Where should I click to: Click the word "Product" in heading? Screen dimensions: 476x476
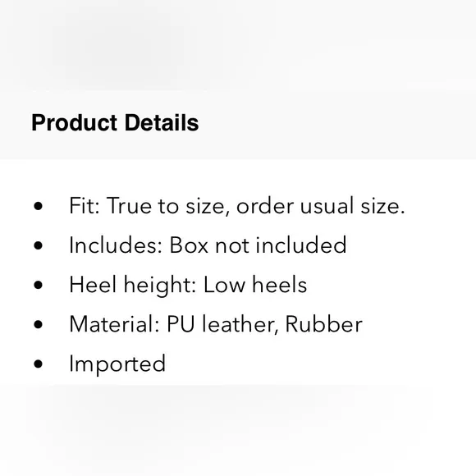click(x=75, y=123)
